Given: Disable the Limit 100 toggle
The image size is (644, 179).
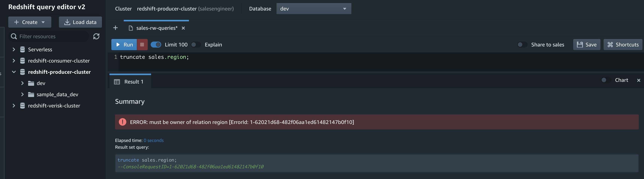Looking at the screenshot, I should coord(156,45).
